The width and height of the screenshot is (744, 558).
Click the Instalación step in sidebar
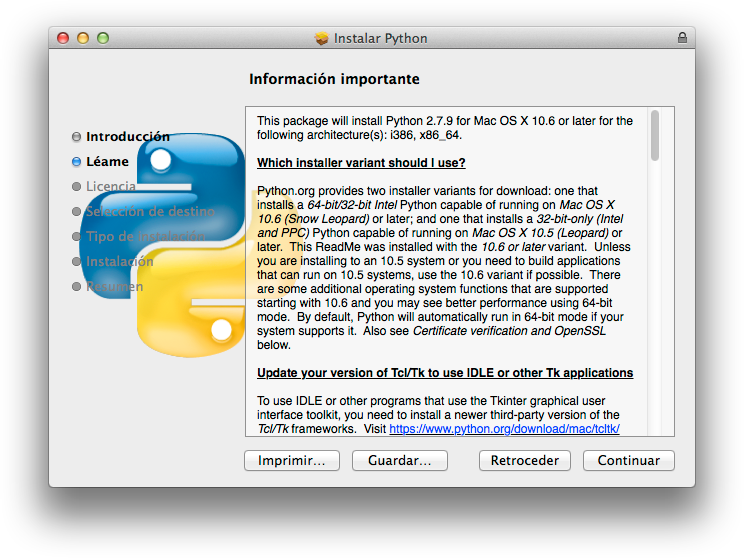pyautogui.click(x=120, y=261)
